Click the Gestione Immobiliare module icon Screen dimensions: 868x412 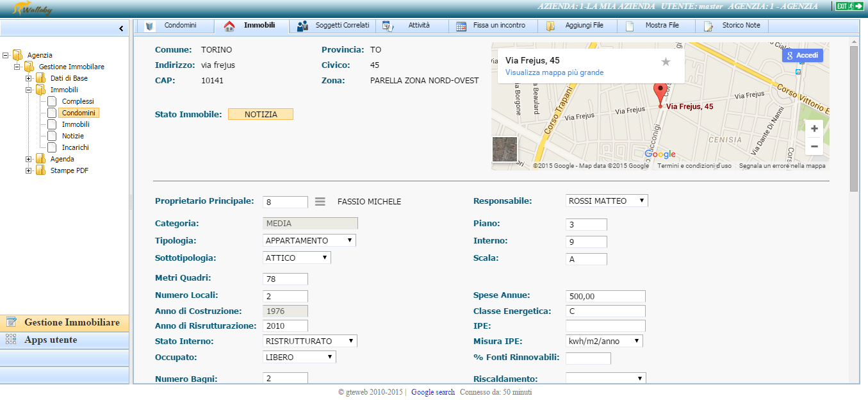11,322
